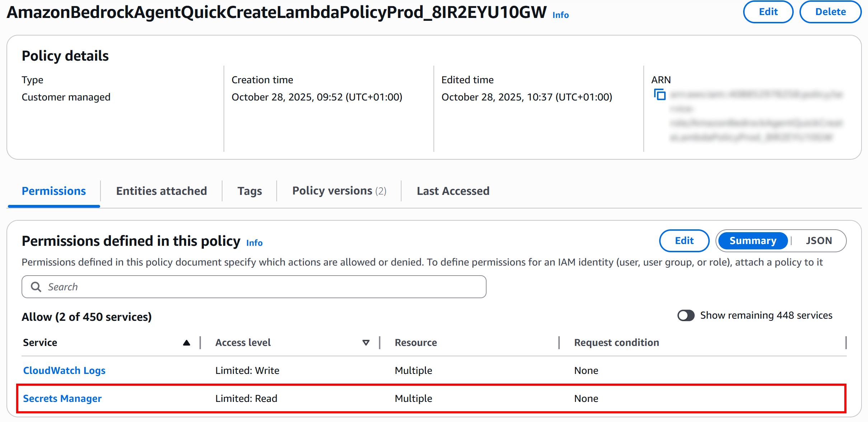868x422 pixels.
Task: Select the Summary view option
Action: click(752, 241)
